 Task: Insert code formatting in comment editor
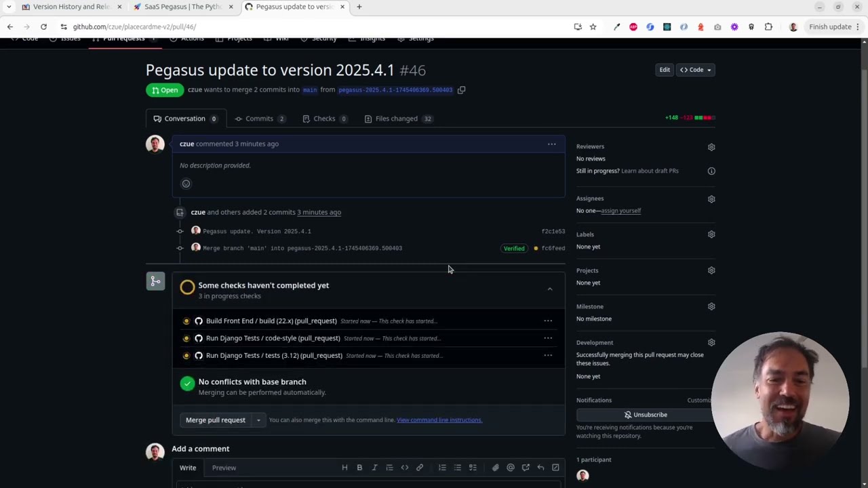coord(405,468)
